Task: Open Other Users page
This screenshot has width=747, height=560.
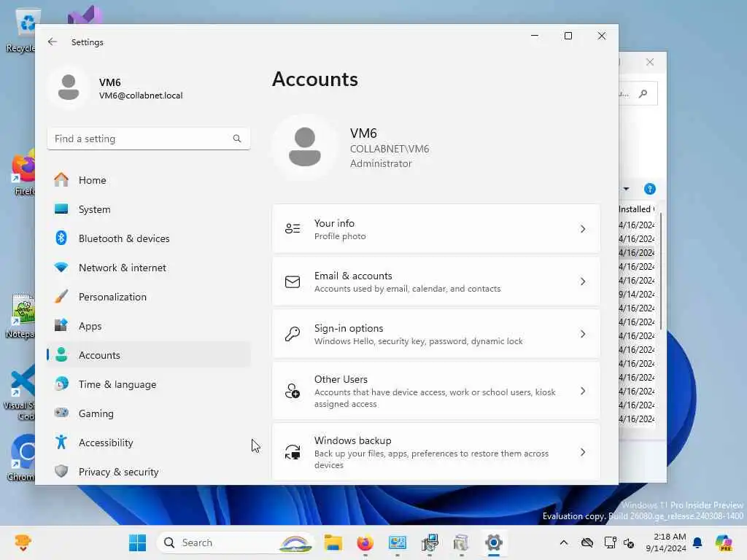Action: 436,391
